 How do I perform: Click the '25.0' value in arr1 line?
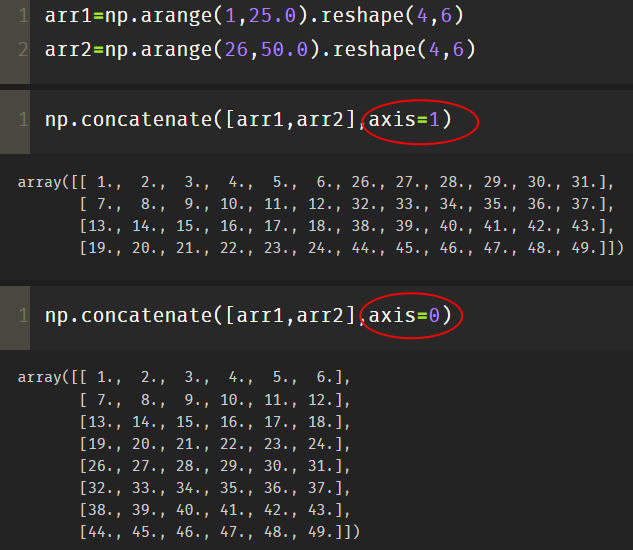[x=272, y=16]
